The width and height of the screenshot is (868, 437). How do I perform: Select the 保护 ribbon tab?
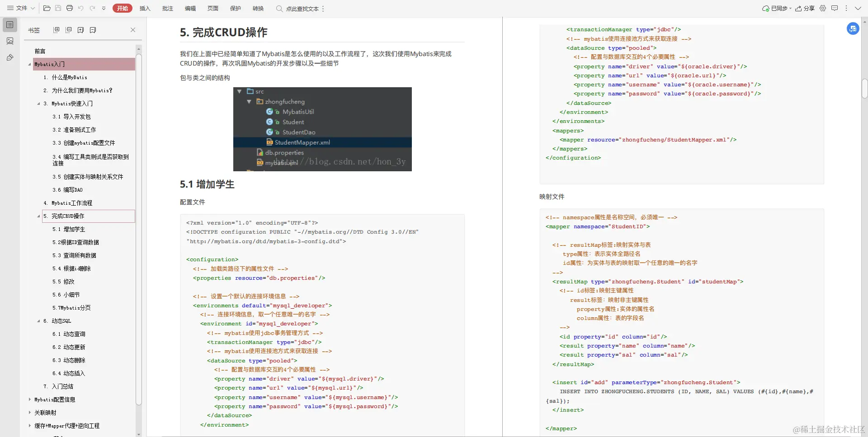(x=236, y=8)
